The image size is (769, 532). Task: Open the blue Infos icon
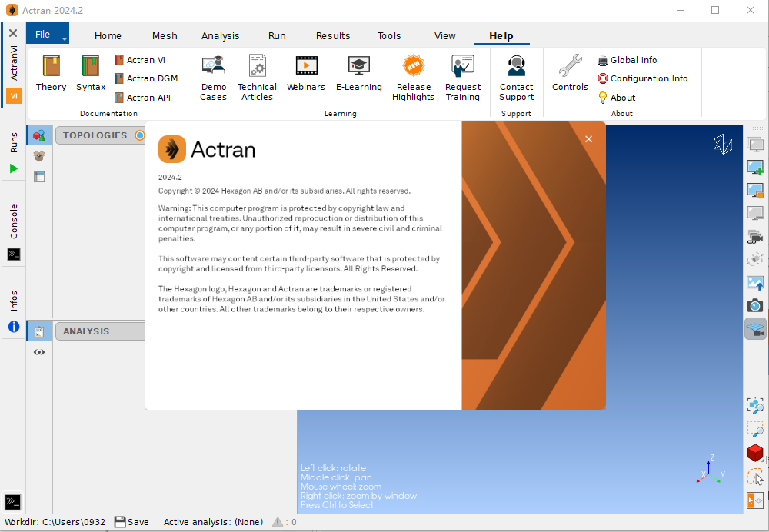point(14,327)
